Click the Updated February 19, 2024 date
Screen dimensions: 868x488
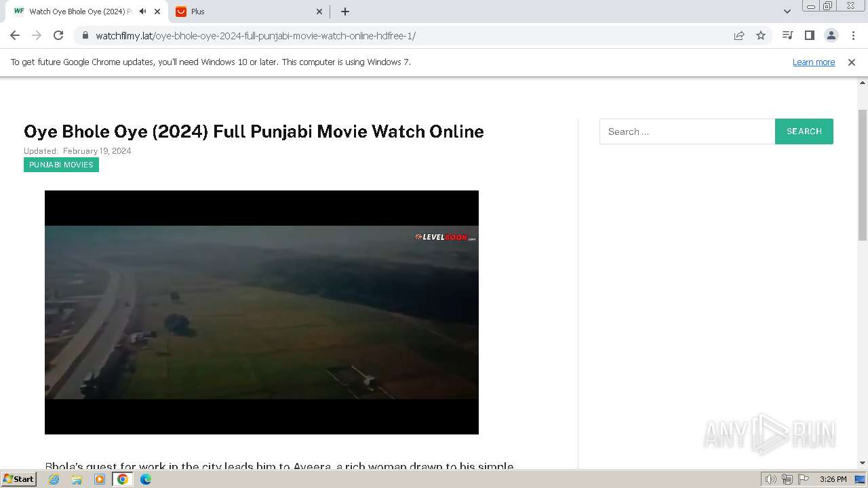77,151
